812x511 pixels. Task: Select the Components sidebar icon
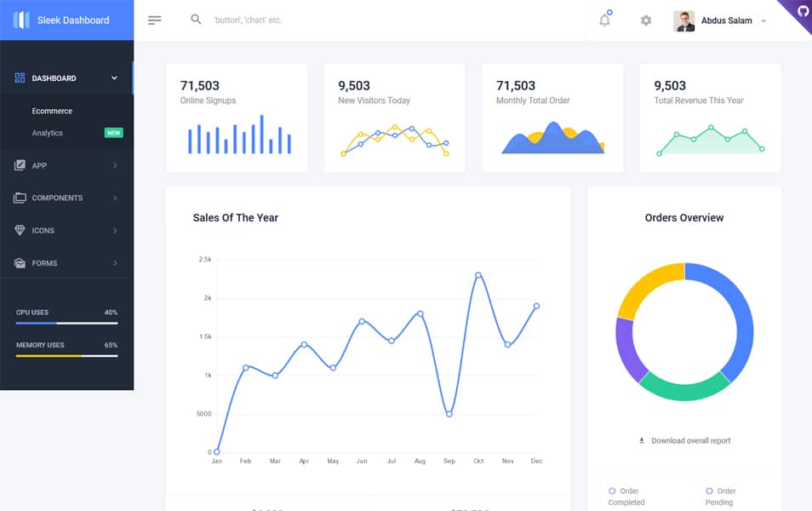point(19,198)
